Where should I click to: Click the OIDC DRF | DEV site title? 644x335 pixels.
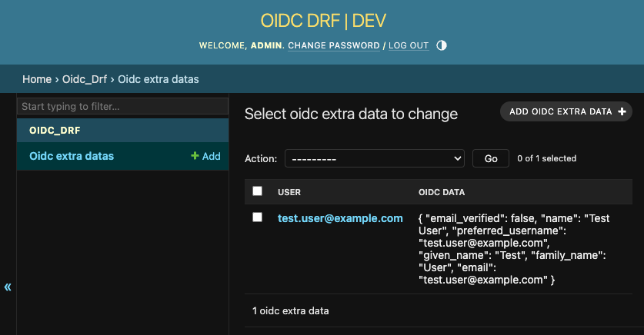(324, 21)
